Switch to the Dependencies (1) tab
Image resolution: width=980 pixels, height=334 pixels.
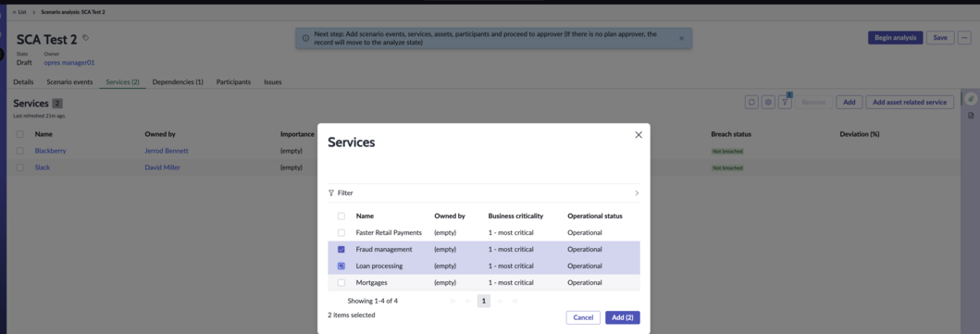(x=178, y=81)
